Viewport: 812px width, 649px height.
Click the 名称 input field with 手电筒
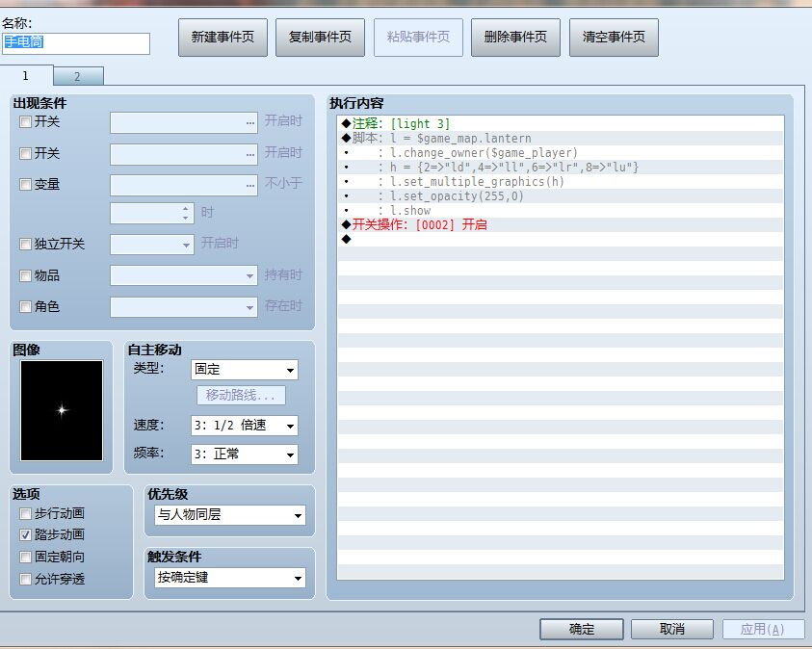pyautogui.click(x=75, y=43)
